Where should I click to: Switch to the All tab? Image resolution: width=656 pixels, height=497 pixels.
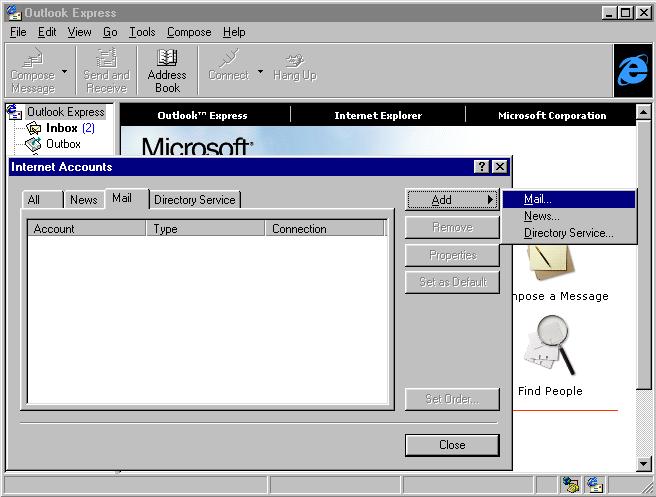click(42, 200)
